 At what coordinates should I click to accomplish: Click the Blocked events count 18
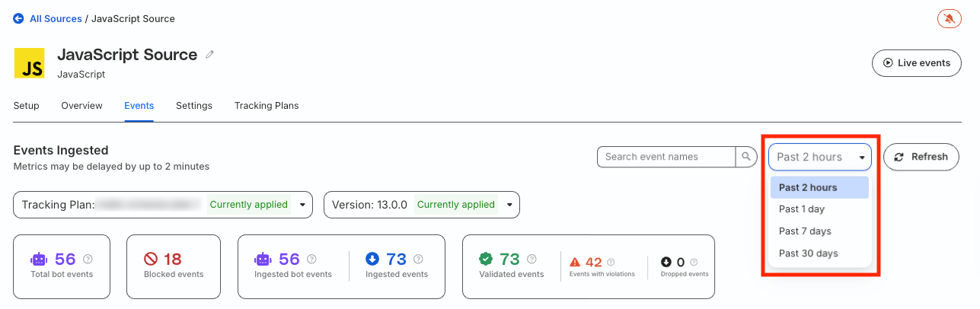pyautogui.click(x=173, y=259)
